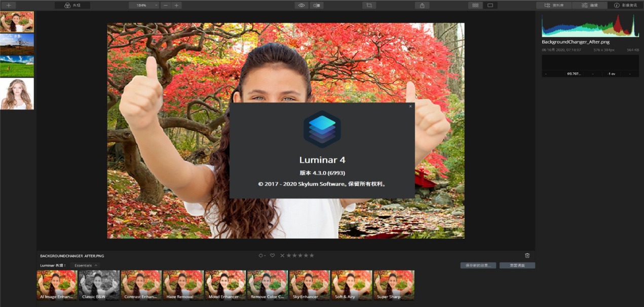This screenshot has width=644, height=307.
Task: Apply the Mood Enhancer look
Action: pos(225,285)
